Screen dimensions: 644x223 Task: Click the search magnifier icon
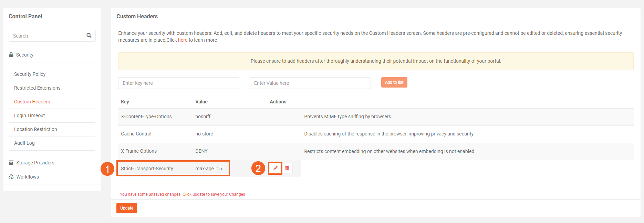point(89,36)
